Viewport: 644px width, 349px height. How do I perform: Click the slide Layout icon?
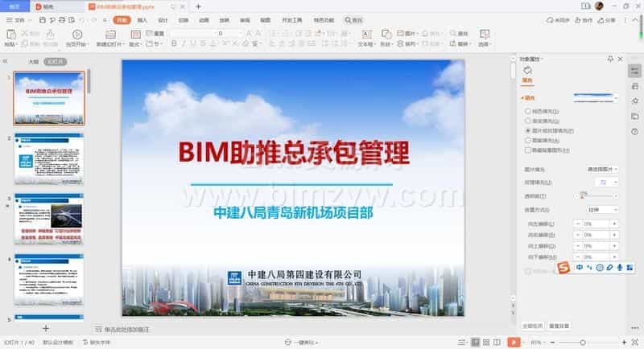135,35
